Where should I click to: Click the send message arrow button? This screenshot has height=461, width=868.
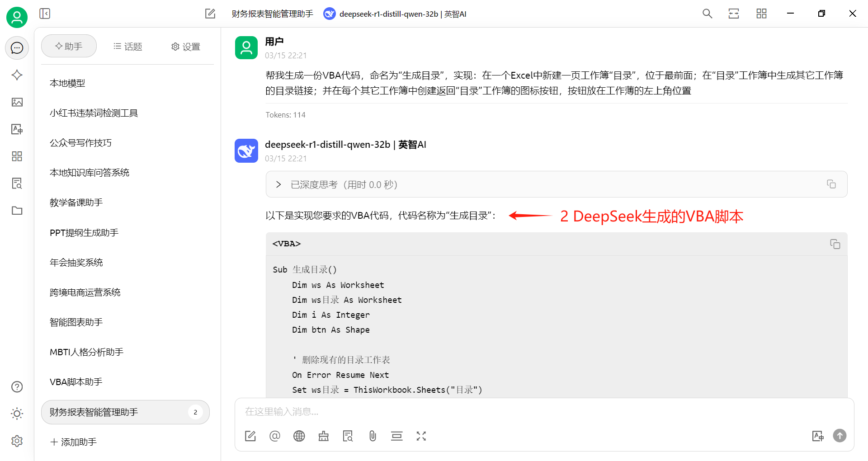tap(840, 435)
